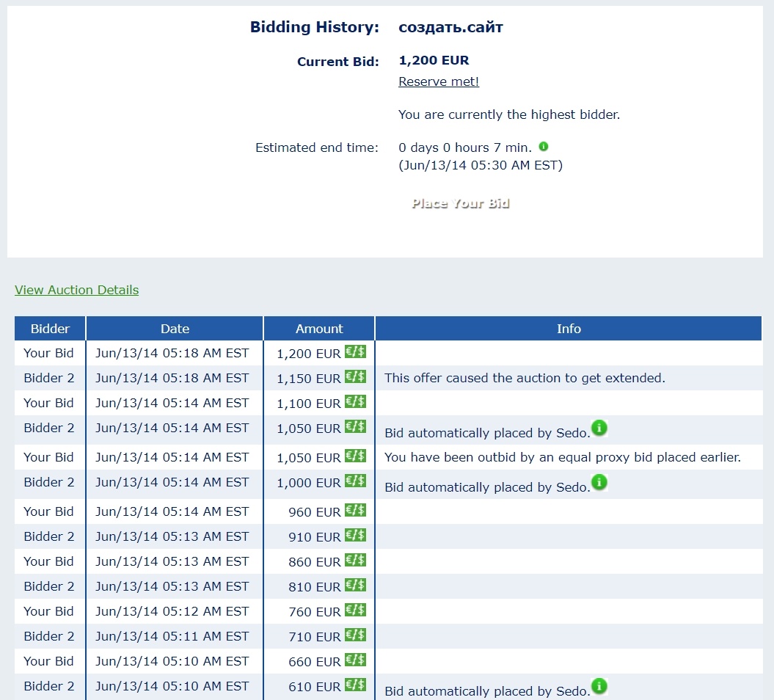The height and width of the screenshot is (700, 774).
Task: Open currency converter beside Your Bid 1,050 EUR
Action: [x=355, y=456]
